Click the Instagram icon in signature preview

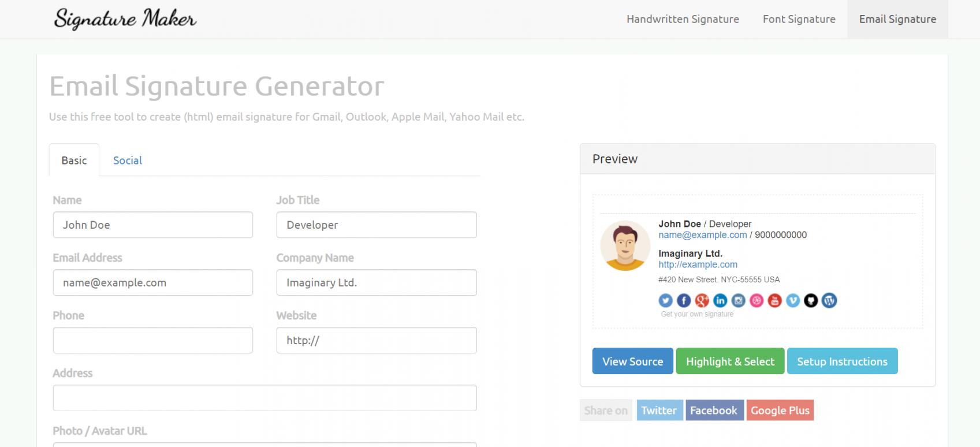(x=738, y=300)
